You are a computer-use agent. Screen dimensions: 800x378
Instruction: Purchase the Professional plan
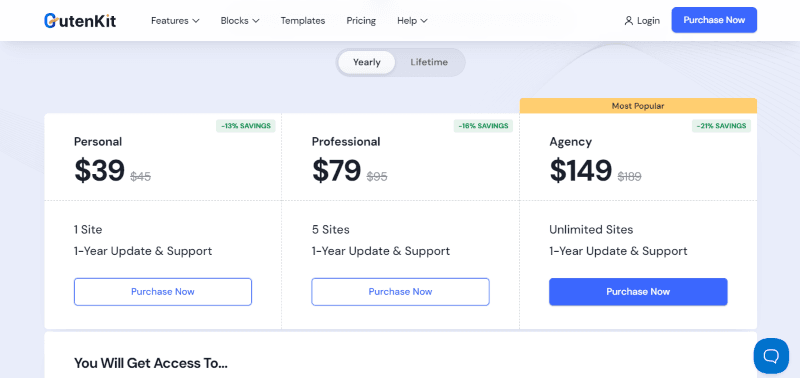click(x=401, y=292)
